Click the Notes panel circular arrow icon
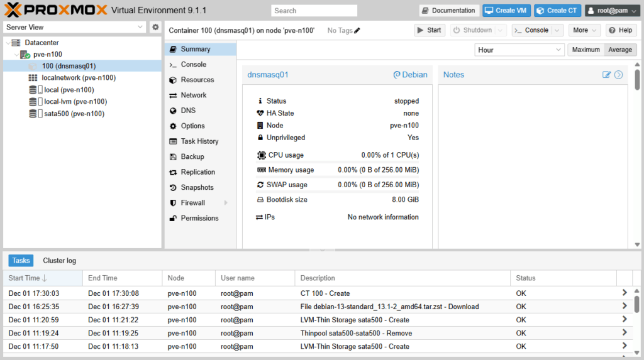Screen dimensions: 644x360 click(618, 75)
